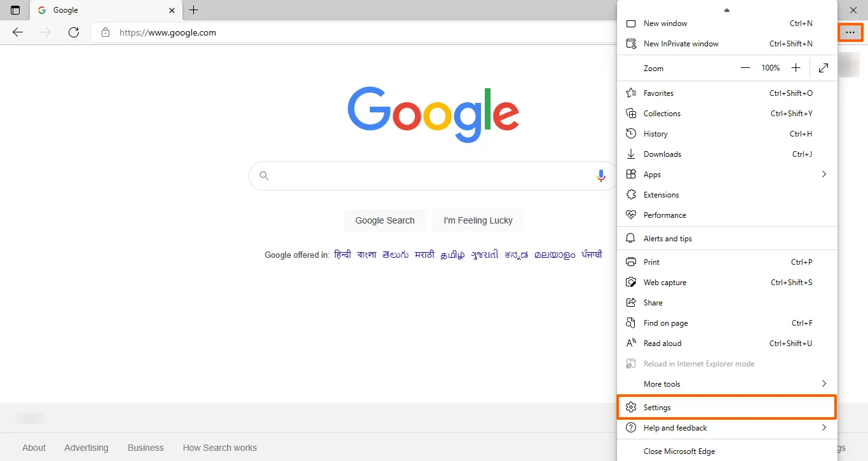Click the Performance heart icon
Viewport: 868px width, 461px height.
point(631,215)
